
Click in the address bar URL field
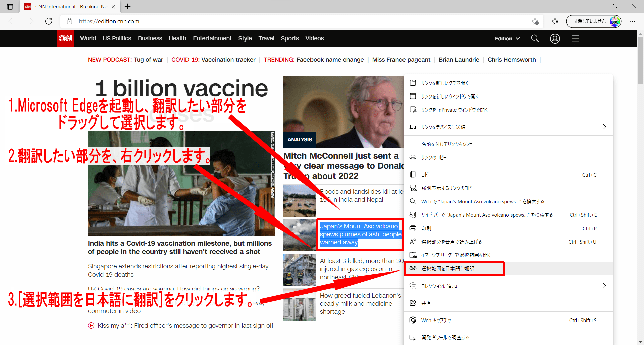coord(268,21)
